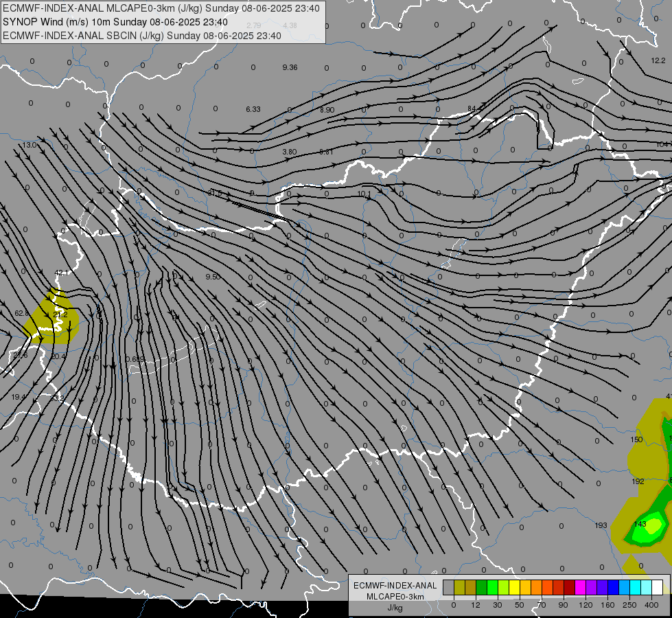Click the SBCIN header line at top
Image resolution: width=672 pixels, height=618 pixels.
coord(142,36)
